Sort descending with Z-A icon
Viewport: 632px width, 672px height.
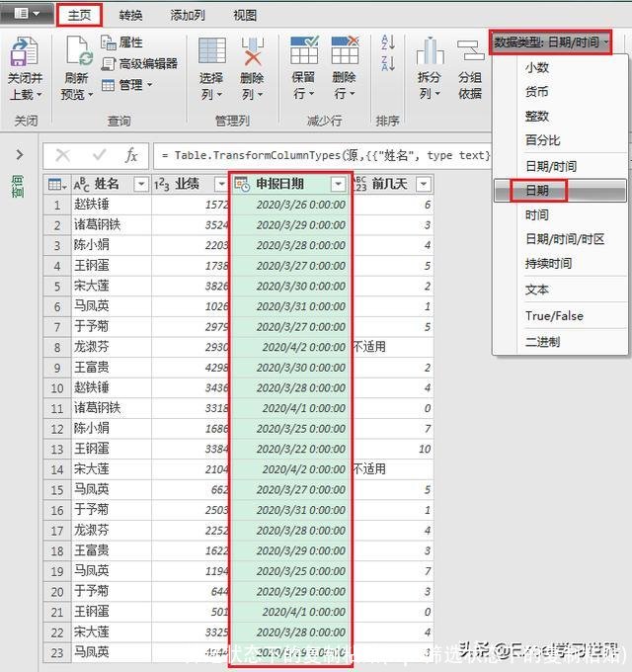click(x=388, y=63)
